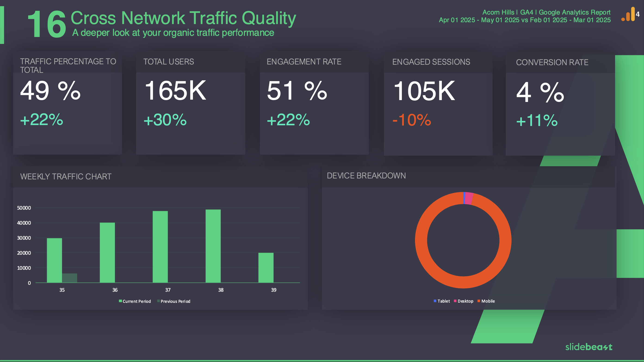Click the Tablet blue legend swatch
Screen dimensions: 644x362
point(435,301)
